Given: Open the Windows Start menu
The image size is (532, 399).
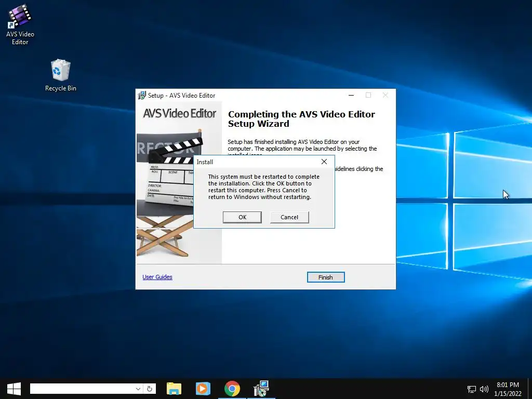Looking at the screenshot, I should 14,389.
